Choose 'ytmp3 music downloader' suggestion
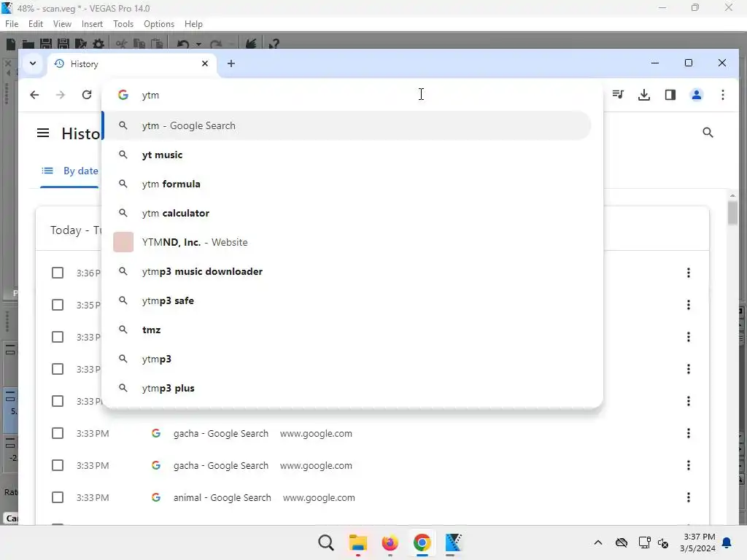Screen dimensions: 747x560 (347, 271)
